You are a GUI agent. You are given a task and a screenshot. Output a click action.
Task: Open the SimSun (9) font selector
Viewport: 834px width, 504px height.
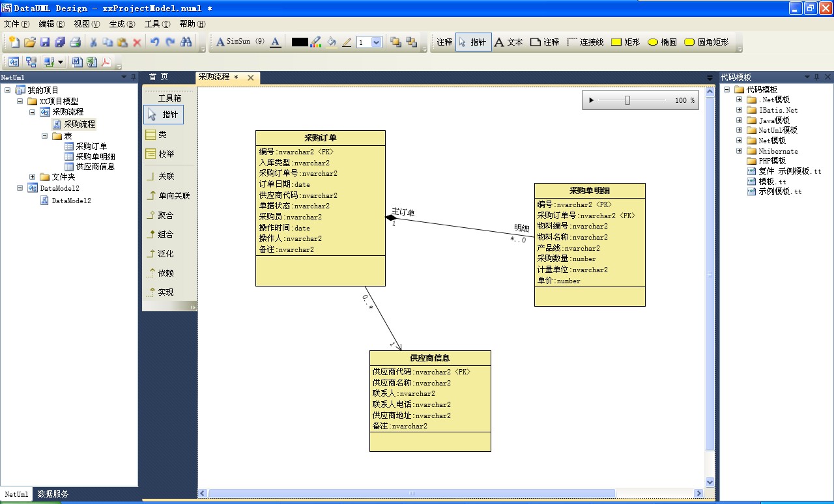240,42
